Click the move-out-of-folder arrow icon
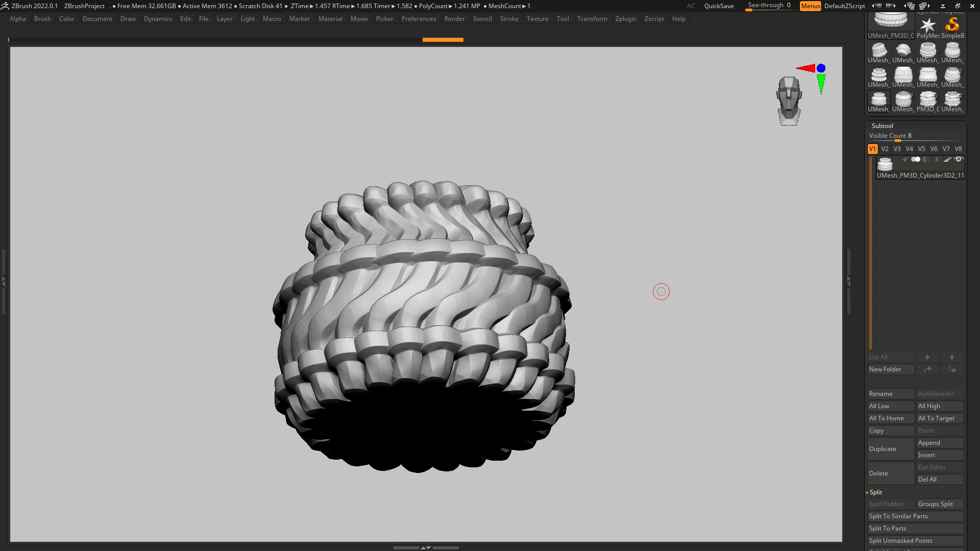The width and height of the screenshot is (980, 551). pos(952,369)
